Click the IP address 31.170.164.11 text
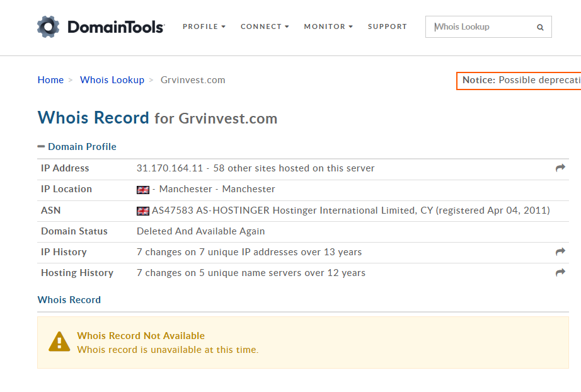581x392 pixels. [x=170, y=168]
